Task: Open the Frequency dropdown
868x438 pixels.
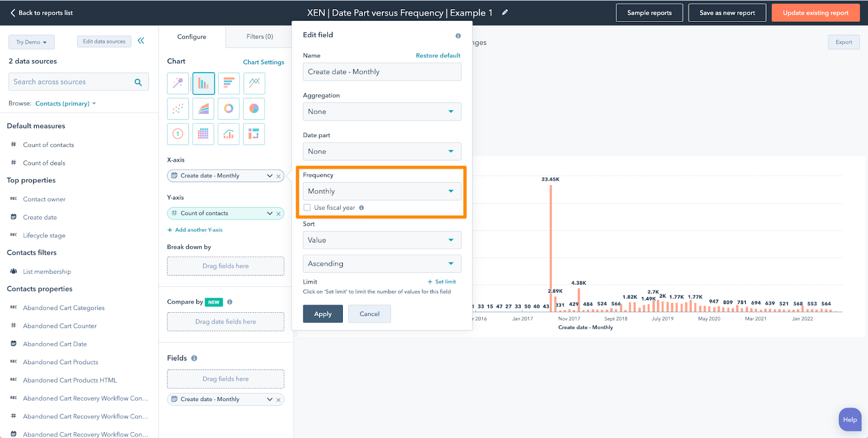Action: pyautogui.click(x=381, y=191)
